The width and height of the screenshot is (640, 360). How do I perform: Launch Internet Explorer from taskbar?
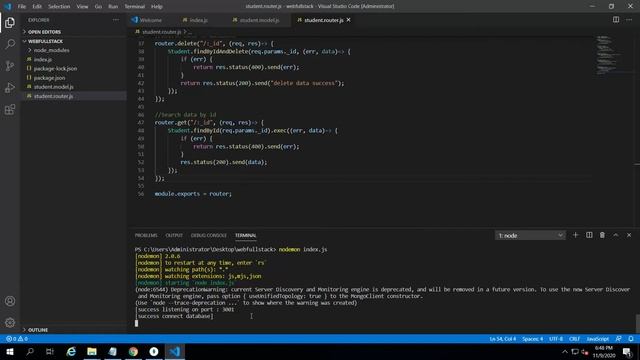[71, 351]
